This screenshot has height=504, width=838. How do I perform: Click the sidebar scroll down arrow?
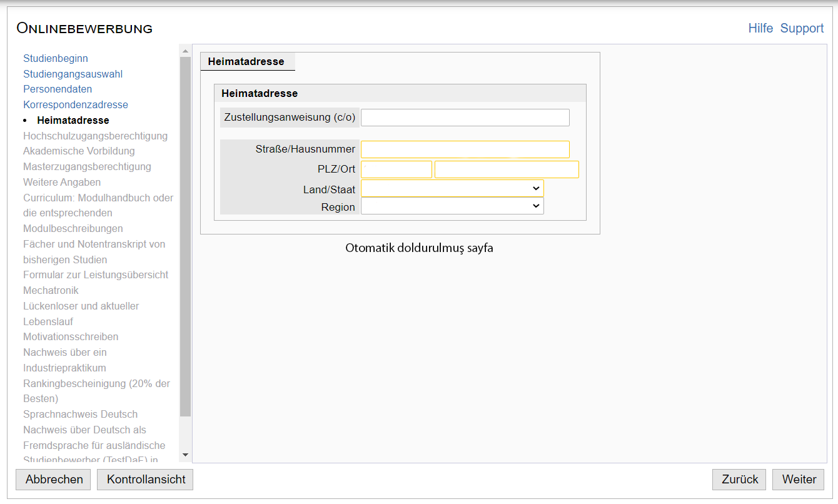point(185,455)
